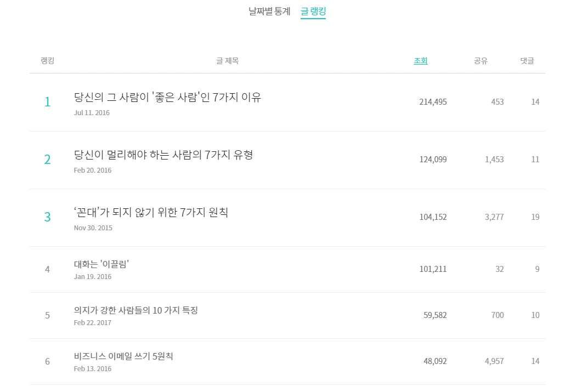Click ranking number 3
The width and height of the screenshot is (571, 392).
[47, 217]
